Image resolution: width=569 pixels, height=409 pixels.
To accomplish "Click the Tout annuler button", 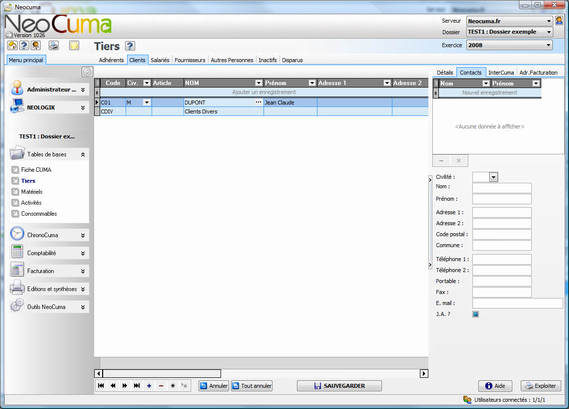I will pyautogui.click(x=252, y=386).
